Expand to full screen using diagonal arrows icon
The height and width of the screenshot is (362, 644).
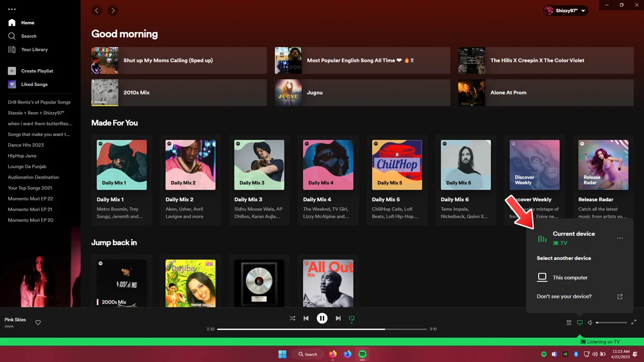click(633, 322)
